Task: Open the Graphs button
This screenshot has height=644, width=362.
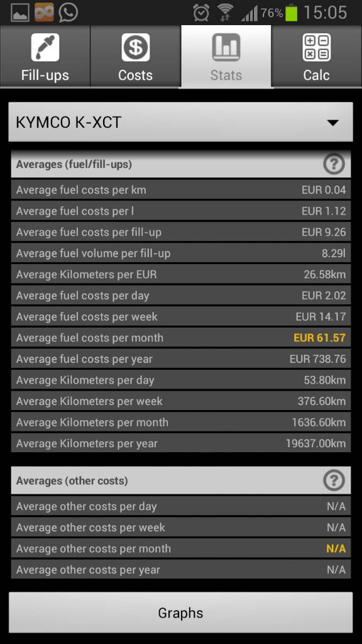Action: (x=180, y=613)
